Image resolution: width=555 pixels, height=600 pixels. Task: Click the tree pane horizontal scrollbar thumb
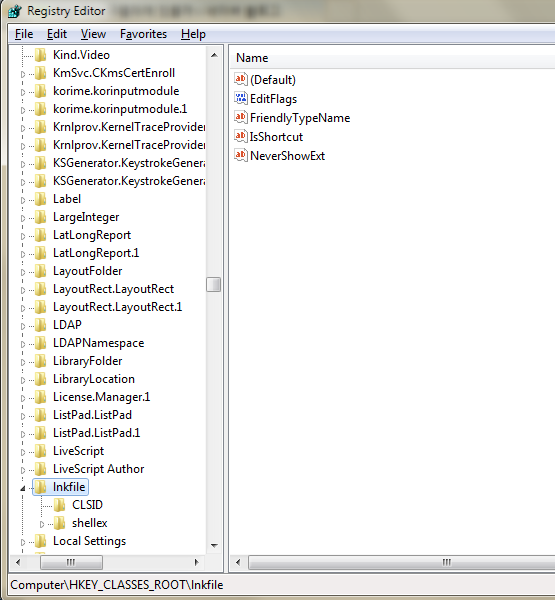point(72,562)
